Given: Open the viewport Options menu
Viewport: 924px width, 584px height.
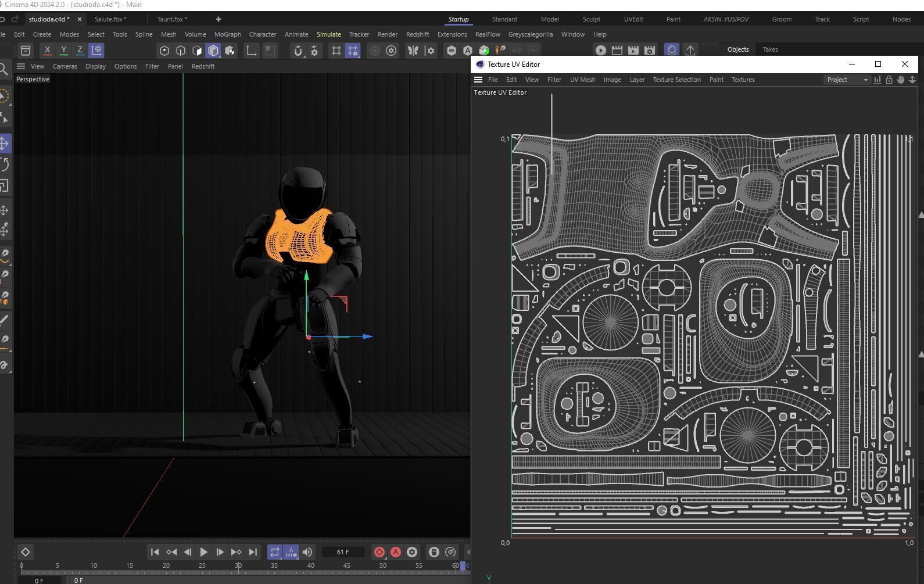Looking at the screenshot, I should (126, 66).
